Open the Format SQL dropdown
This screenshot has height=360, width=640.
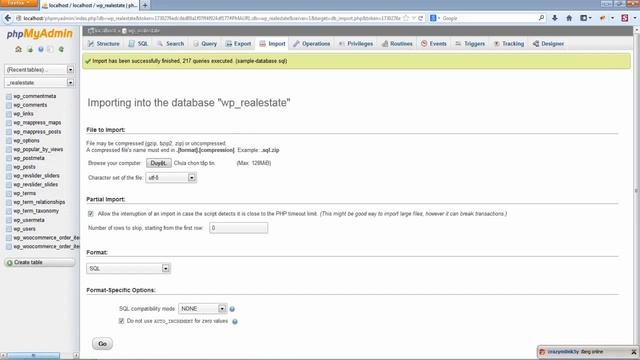point(128,269)
